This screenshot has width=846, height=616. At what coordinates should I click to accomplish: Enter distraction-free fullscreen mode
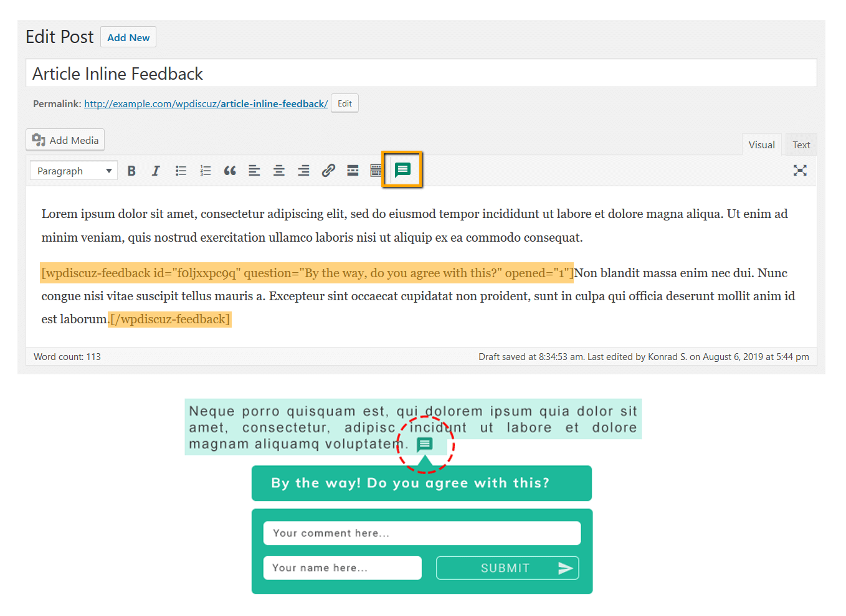pos(800,171)
